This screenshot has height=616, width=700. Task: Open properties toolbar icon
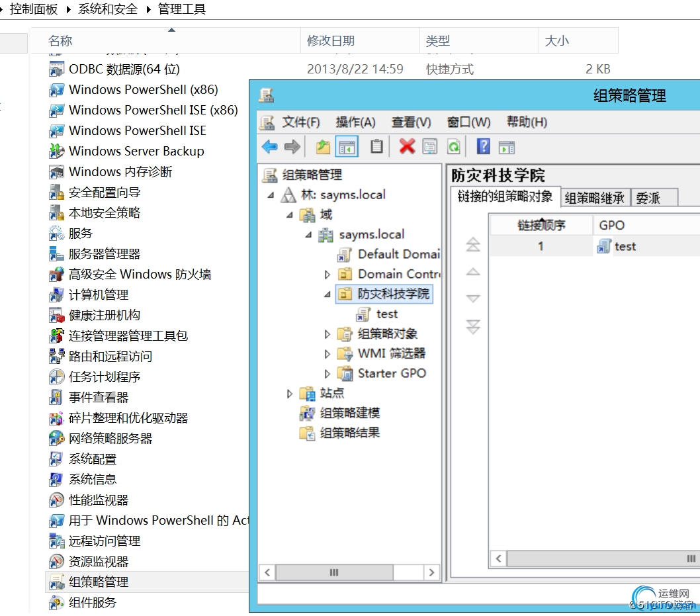tap(430, 146)
